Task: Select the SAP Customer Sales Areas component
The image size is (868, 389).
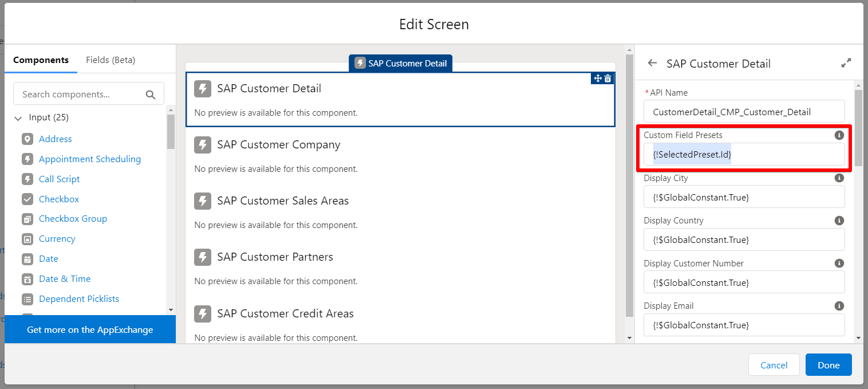Action: tap(400, 211)
